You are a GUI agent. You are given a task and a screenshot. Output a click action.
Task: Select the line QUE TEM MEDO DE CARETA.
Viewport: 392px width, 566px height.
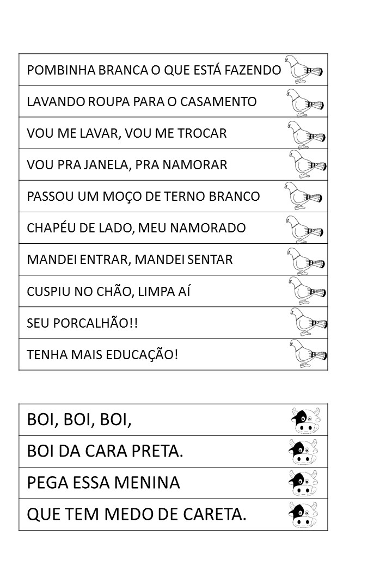(x=137, y=515)
